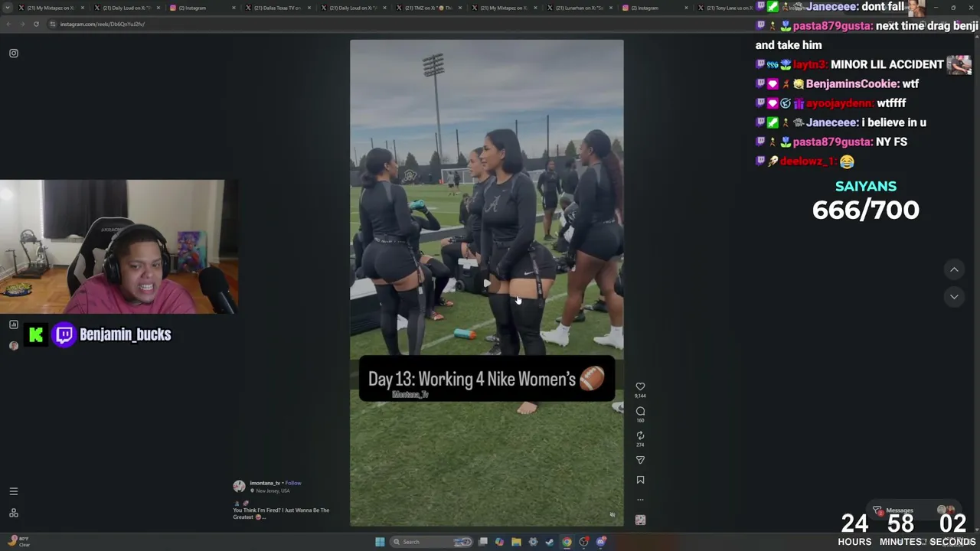The image size is (980, 551).
Task: Open Steam from the taskbar
Action: (x=550, y=542)
